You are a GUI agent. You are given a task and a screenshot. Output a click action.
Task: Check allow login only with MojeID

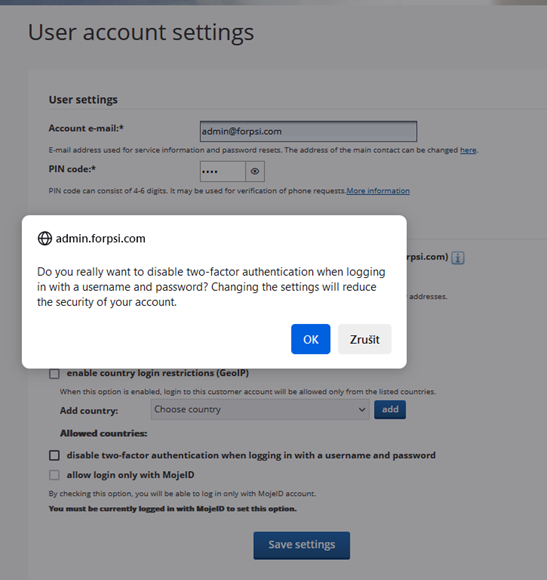point(54,475)
